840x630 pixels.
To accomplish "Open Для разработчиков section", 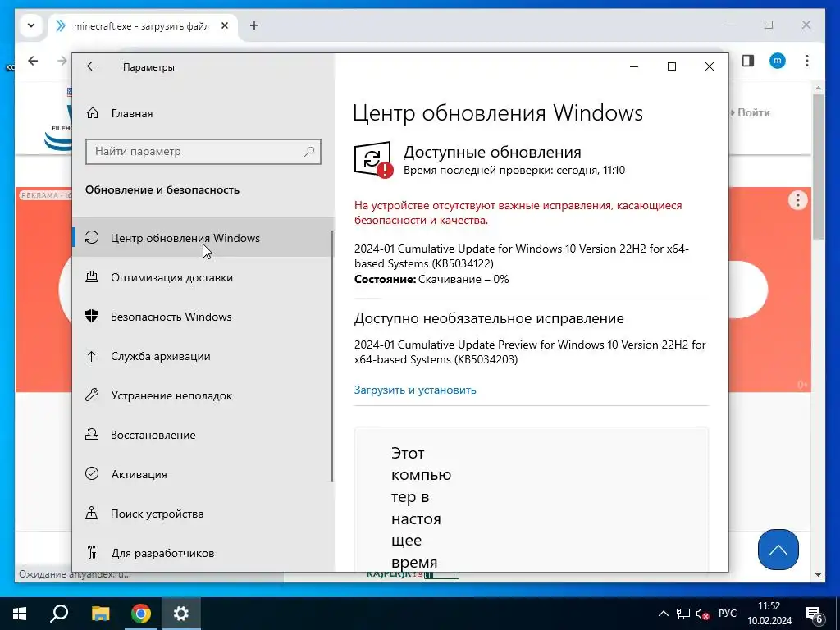I will pyautogui.click(x=203, y=553).
